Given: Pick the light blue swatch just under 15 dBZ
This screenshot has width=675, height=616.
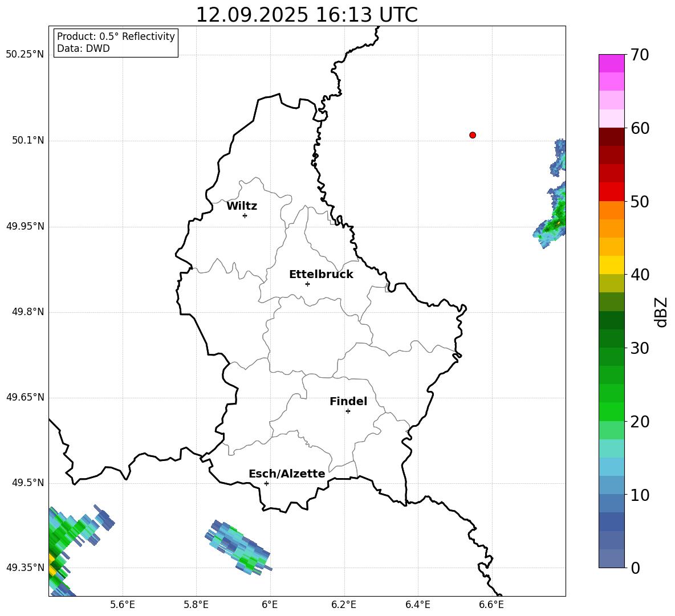Looking at the screenshot, I should click(611, 467).
